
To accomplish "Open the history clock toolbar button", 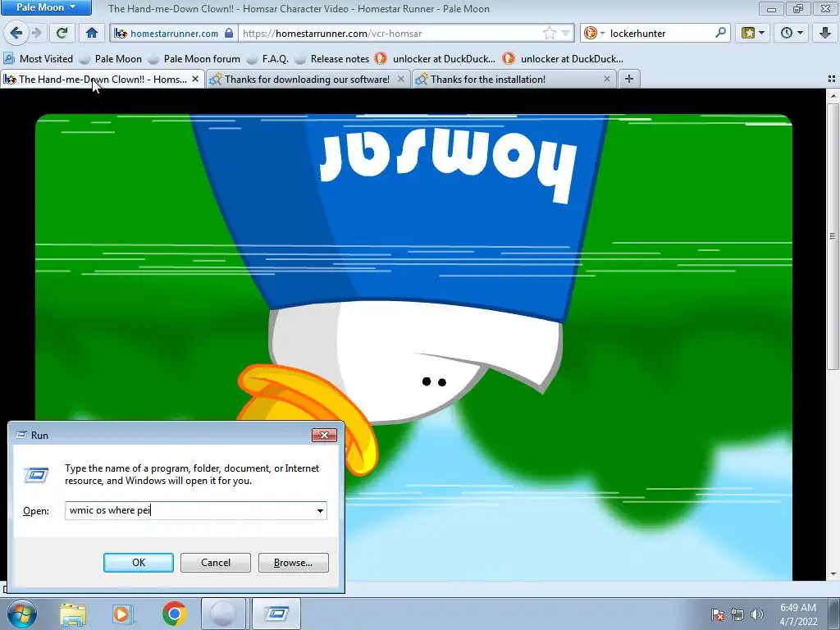I will (792, 33).
